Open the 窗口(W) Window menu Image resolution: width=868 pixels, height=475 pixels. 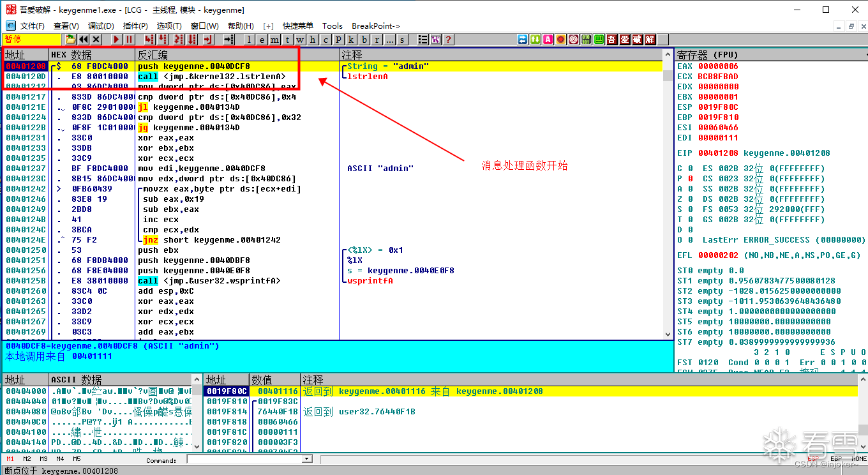pos(205,26)
